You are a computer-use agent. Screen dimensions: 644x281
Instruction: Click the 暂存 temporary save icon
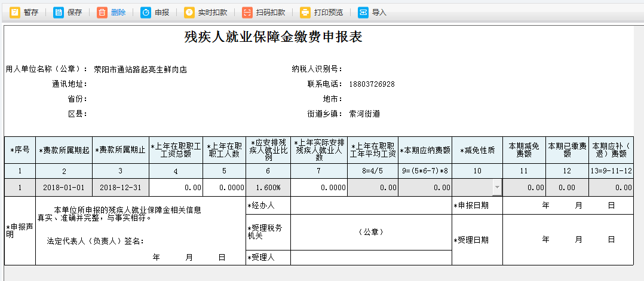click(x=15, y=13)
